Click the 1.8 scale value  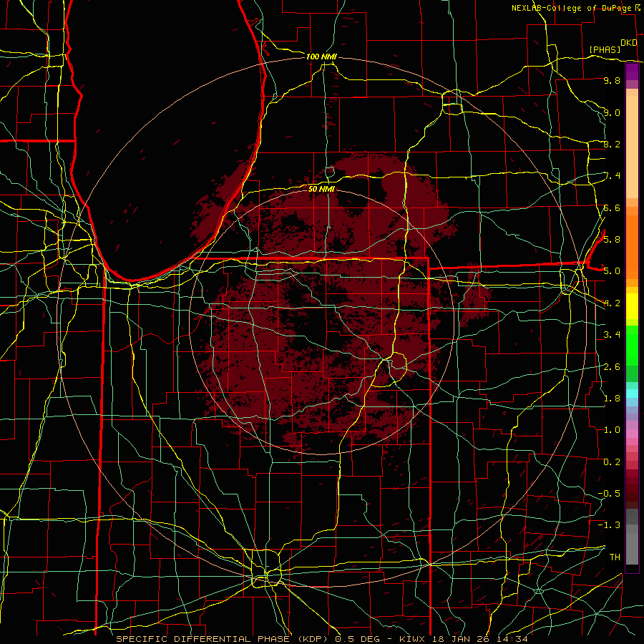(612, 399)
